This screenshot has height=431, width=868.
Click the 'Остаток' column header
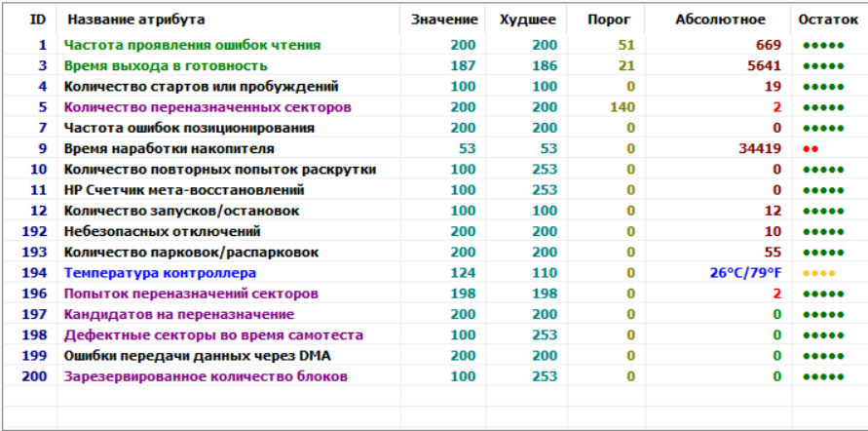pos(827,20)
